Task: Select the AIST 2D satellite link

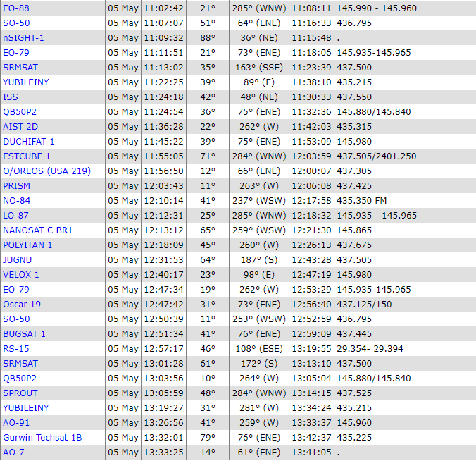Action: point(20,126)
